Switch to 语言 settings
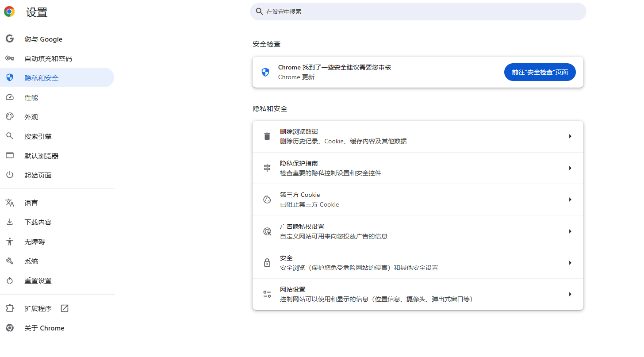644x357 pixels. point(57,203)
